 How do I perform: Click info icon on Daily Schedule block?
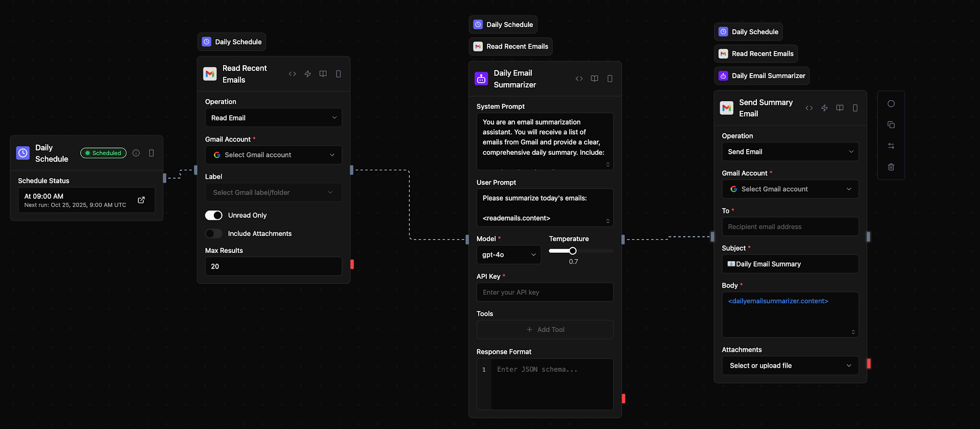click(x=136, y=153)
